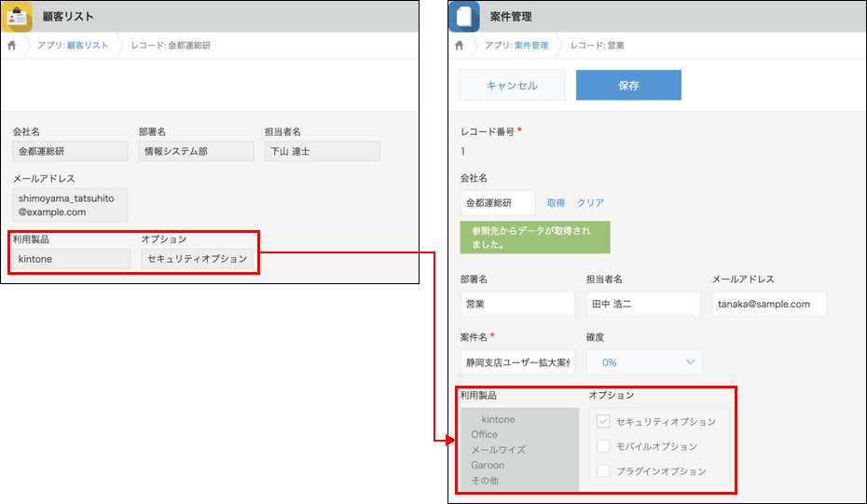The width and height of the screenshot is (867, 504).
Task: Toggle the セキュリティオプション checkbox
Action: 603,421
